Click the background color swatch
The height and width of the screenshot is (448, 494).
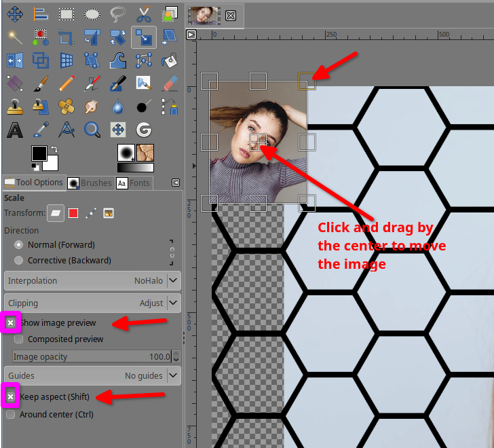(x=52, y=164)
